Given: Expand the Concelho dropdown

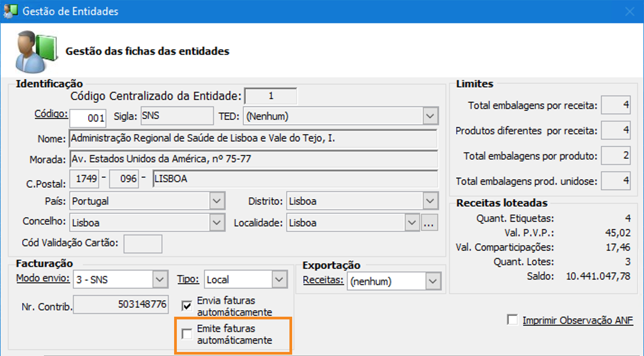Looking at the screenshot, I should pyautogui.click(x=217, y=223).
